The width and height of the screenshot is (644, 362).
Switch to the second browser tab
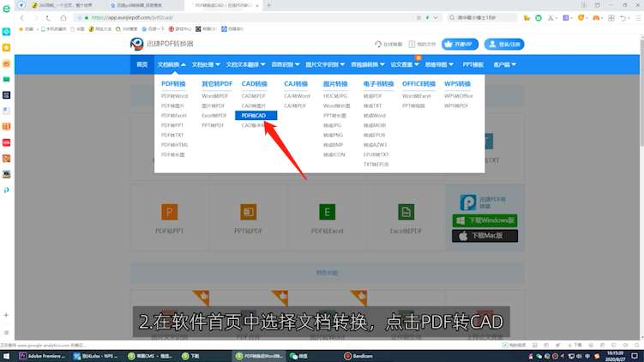point(144,5)
